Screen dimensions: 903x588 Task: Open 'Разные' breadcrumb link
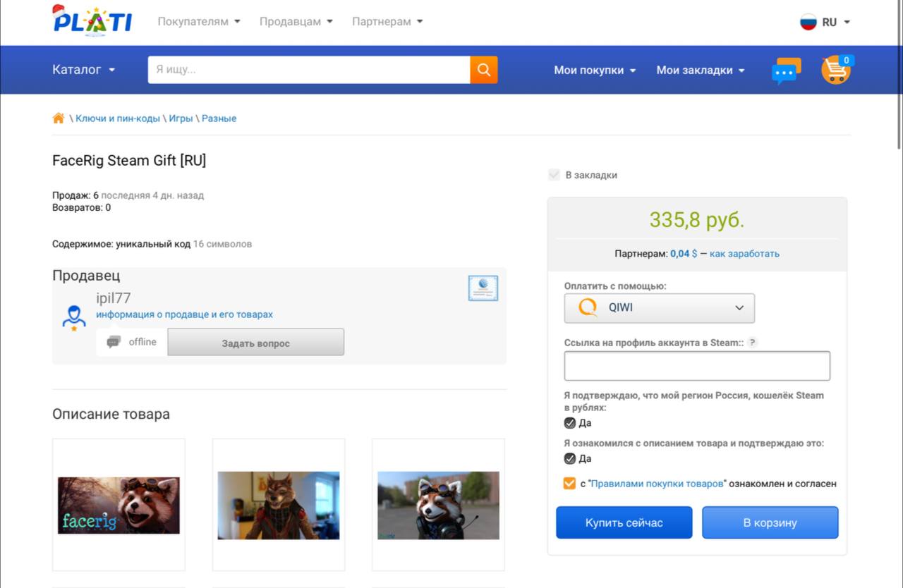coord(219,118)
